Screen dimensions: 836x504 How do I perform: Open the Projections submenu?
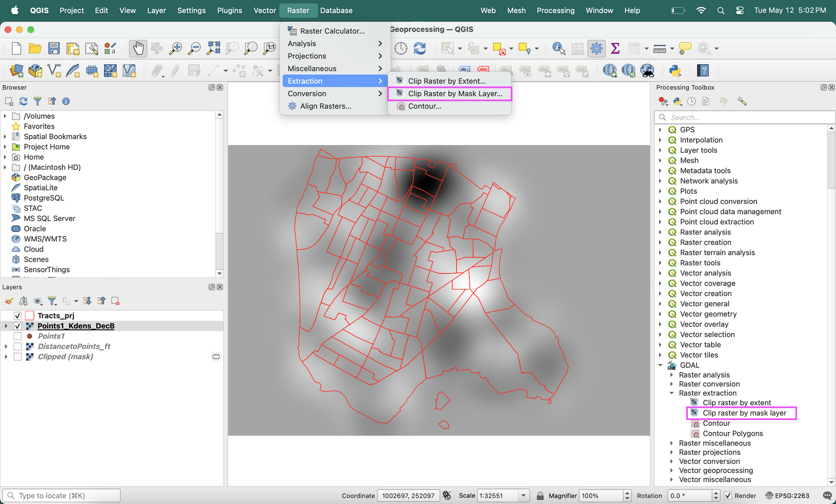[335, 56]
